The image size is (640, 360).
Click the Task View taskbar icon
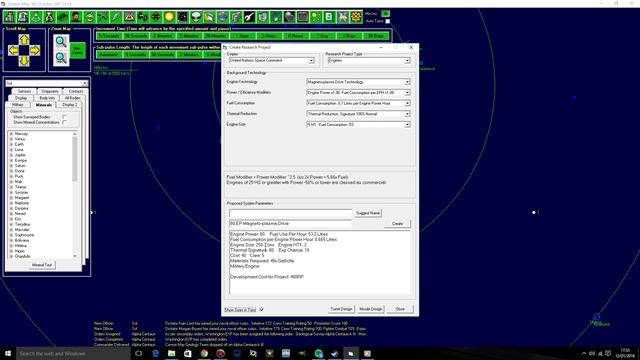[x=138, y=353]
